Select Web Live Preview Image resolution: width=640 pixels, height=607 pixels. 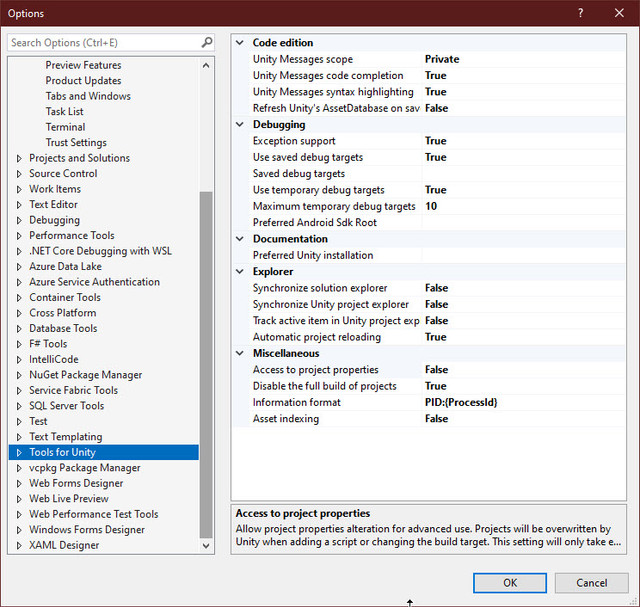pos(69,499)
